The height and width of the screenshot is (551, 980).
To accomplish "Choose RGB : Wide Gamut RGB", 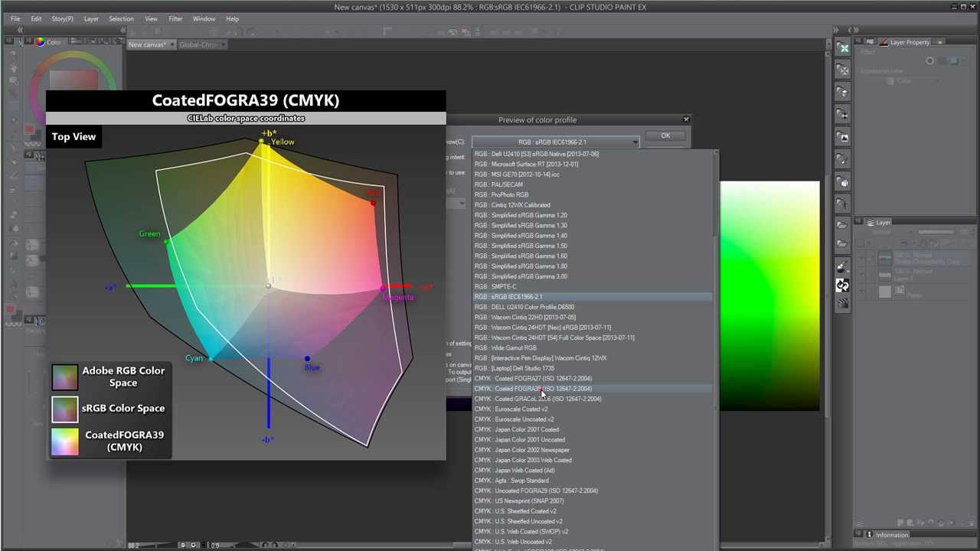I will 593,347.
